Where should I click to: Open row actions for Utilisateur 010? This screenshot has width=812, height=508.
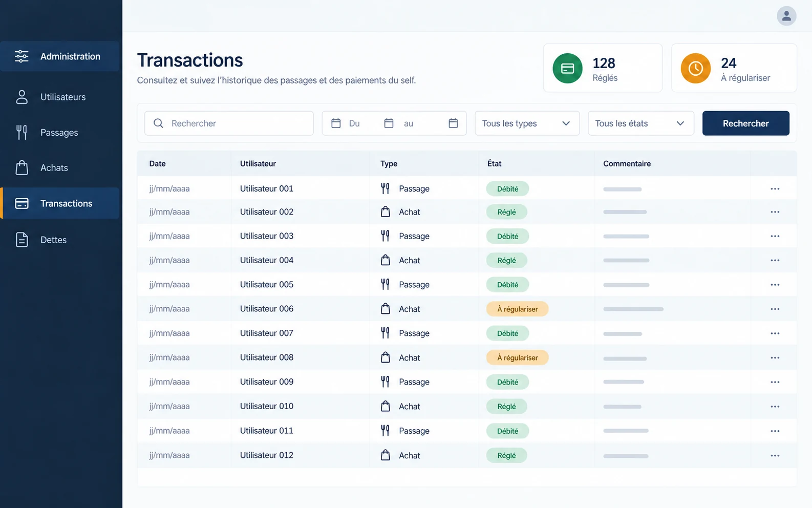(775, 407)
